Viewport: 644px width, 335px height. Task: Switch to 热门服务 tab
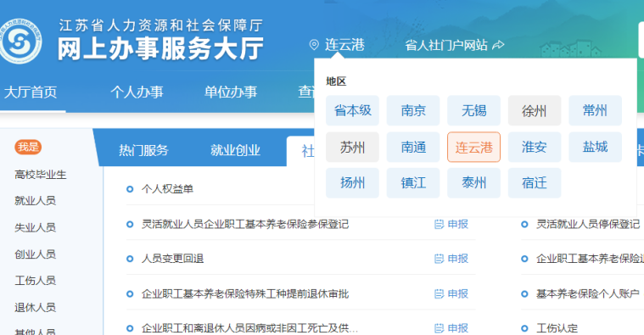143,150
